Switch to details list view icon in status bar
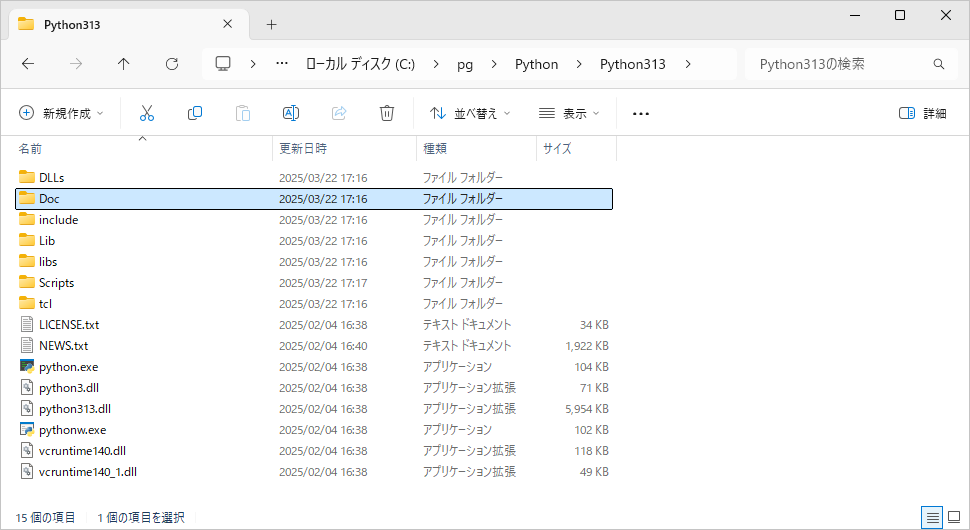The width and height of the screenshot is (970, 530). click(932, 517)
